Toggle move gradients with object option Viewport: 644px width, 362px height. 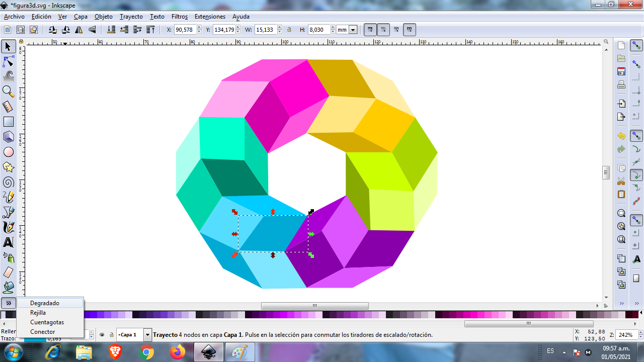click(396, 30)
